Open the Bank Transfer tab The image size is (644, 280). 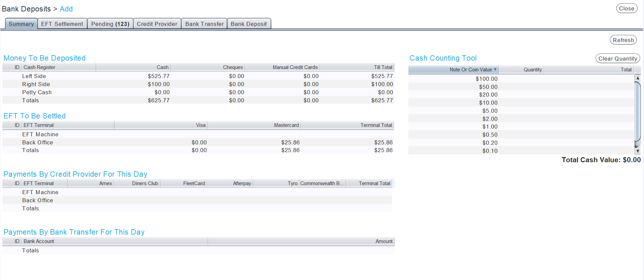204,24
